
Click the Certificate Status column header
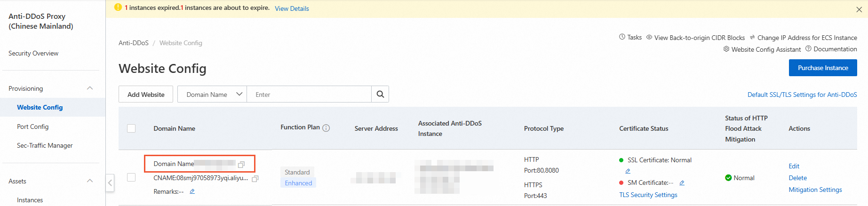tap(644, 128)
